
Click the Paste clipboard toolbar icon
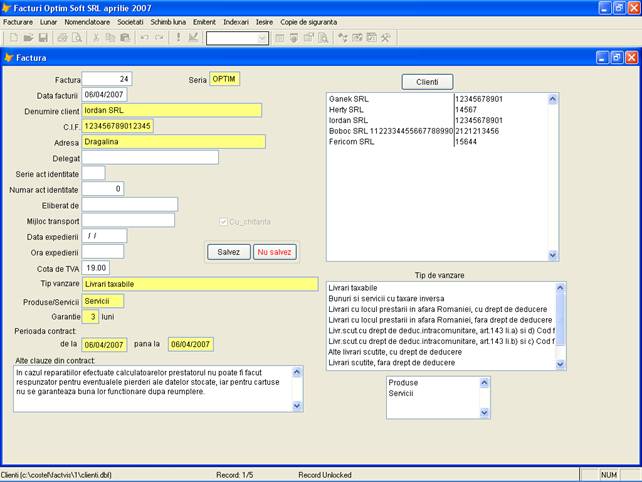(x=125, y=37)
